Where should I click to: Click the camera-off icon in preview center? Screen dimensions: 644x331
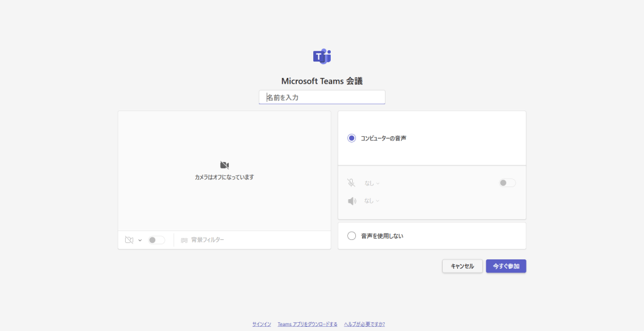(225, 165)
